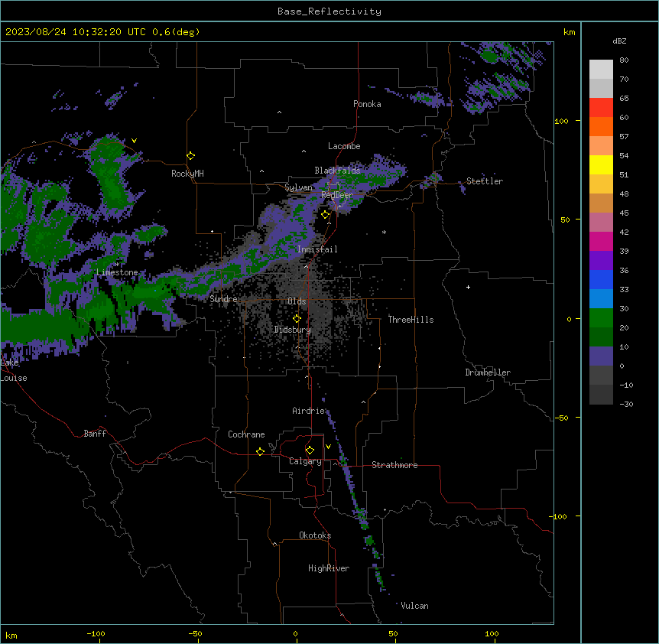The image size is (659, 644).
Task: Click the Cochrane town label
Action: (x=246, y=434)
